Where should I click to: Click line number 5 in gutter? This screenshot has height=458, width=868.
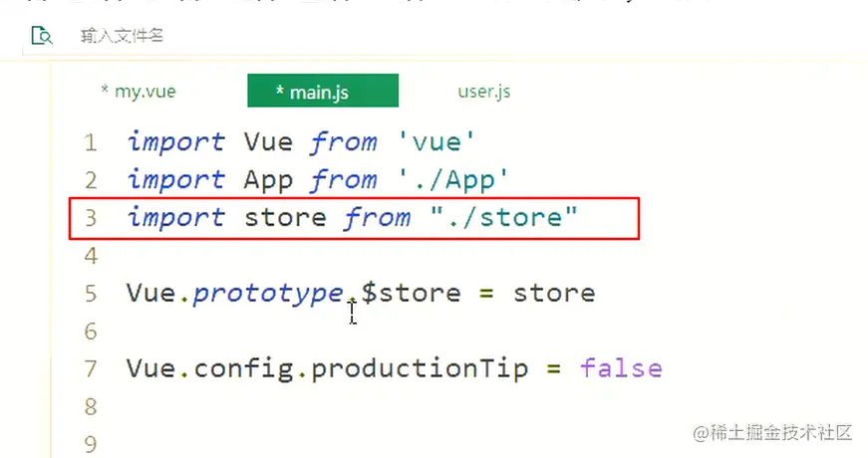click(x=91, y=294)
